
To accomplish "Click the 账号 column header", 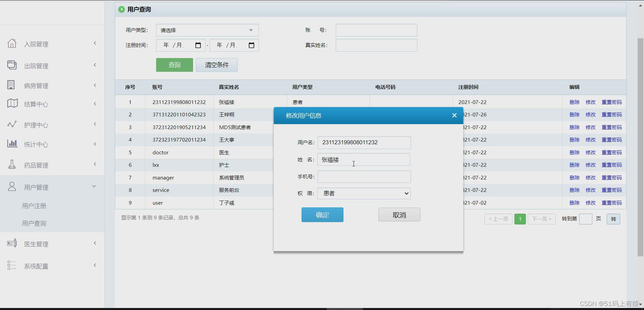I will pyautogui.click(x=157, y=87).
